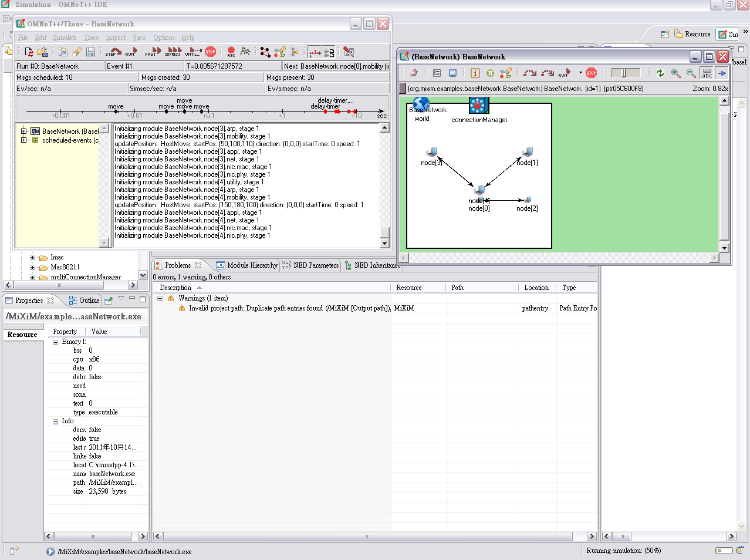Expand BaseNetwork tree node in Tkenv
Screen dimensions: 750x560
pyautogui.click(x=24, y=131)
